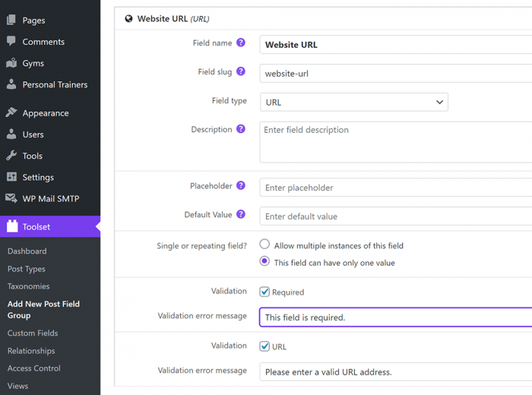Click the help icon beside Placeholder
Screen dimensions: 532x395
point(241,185)
